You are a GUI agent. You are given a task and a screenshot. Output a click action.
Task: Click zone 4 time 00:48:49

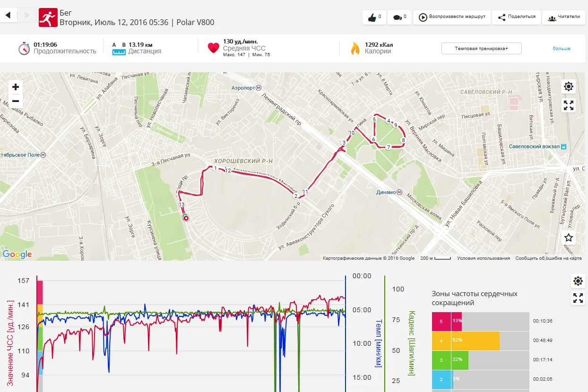tap(543, 341)
